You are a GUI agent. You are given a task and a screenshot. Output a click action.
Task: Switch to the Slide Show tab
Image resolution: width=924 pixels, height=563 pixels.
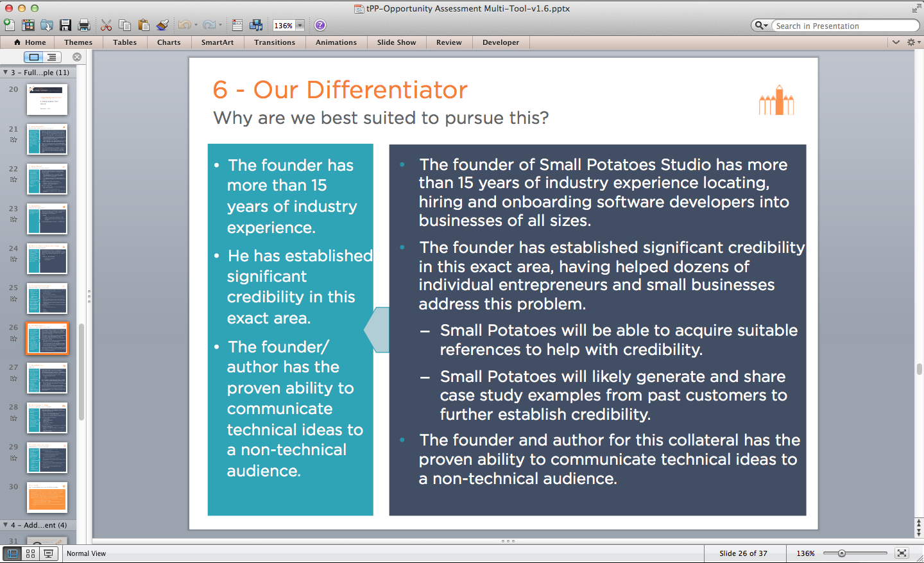tap(397, 42)
